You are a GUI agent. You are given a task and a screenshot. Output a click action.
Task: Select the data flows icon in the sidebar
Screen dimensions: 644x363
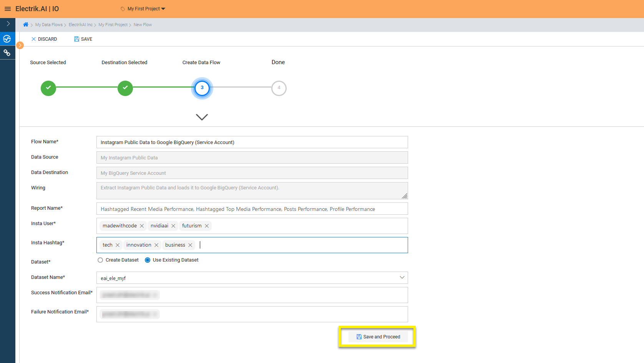click(7, 38)
